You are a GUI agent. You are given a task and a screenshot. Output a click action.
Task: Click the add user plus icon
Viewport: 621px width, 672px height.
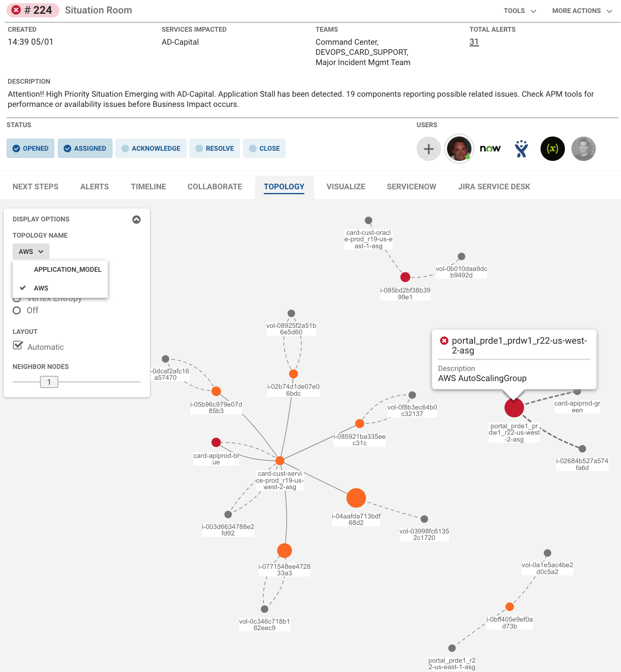(x=428, y=149)
